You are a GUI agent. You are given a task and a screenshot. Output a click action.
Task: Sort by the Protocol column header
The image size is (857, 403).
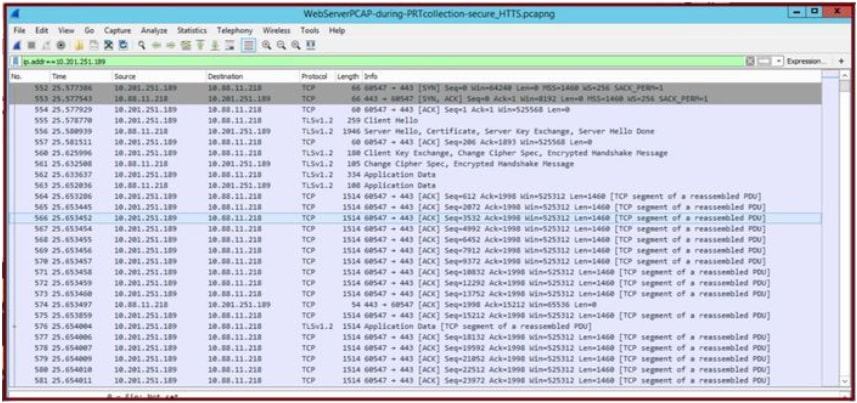(316, 77)
